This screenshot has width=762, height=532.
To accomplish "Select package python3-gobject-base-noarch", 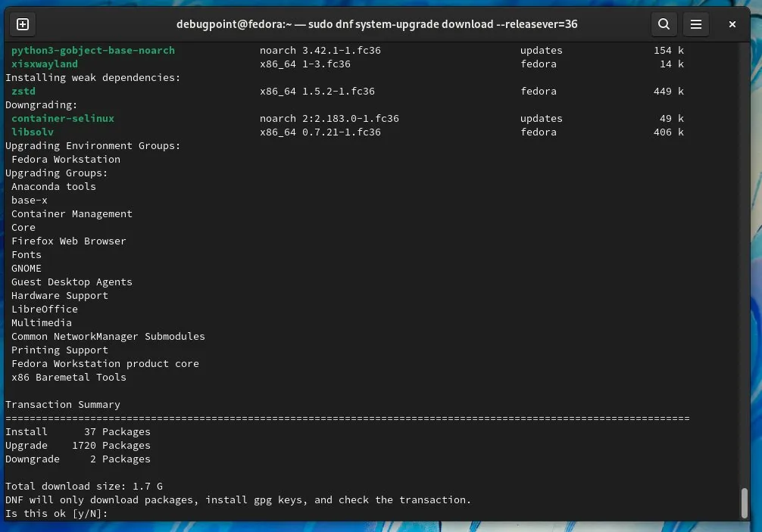I will [x=93, y=51].
